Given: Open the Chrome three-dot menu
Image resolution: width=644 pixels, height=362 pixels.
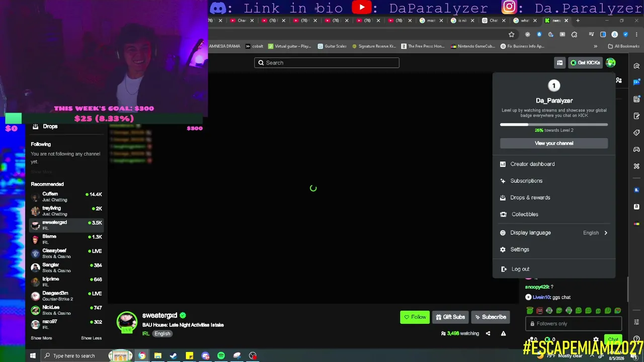Looking at the screenshot, I should pos(636,35).
